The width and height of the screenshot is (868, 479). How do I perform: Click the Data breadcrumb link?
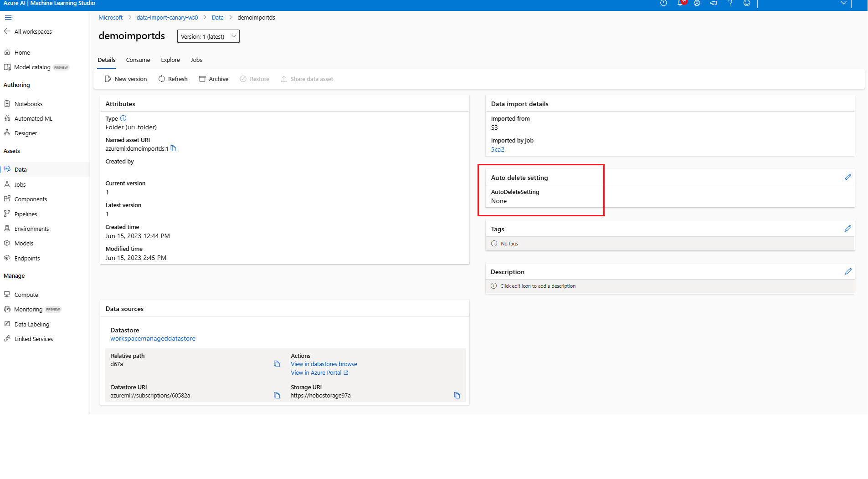[218, 17]
